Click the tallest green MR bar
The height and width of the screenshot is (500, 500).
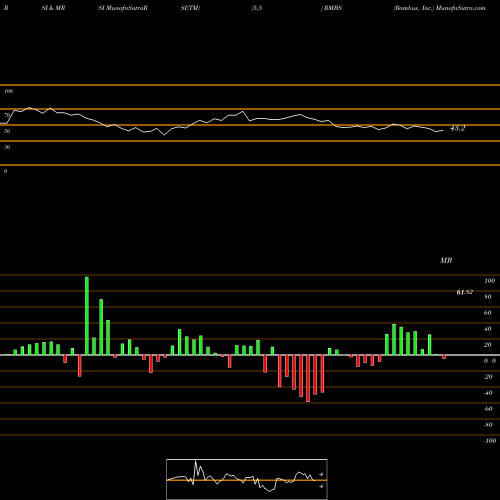click(87, 316)
